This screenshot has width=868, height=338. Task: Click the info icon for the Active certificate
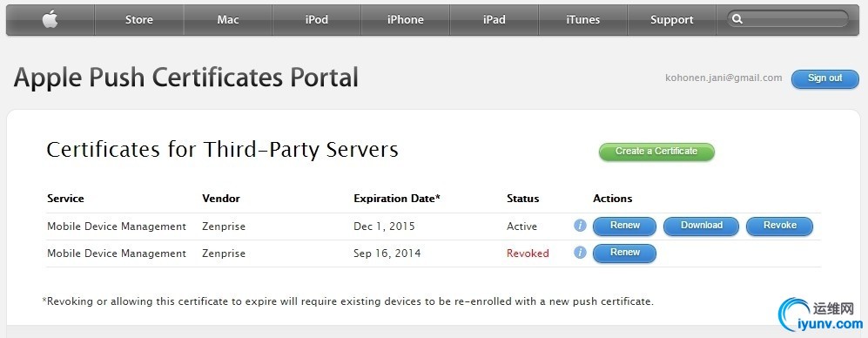click(x=580, y=226)
